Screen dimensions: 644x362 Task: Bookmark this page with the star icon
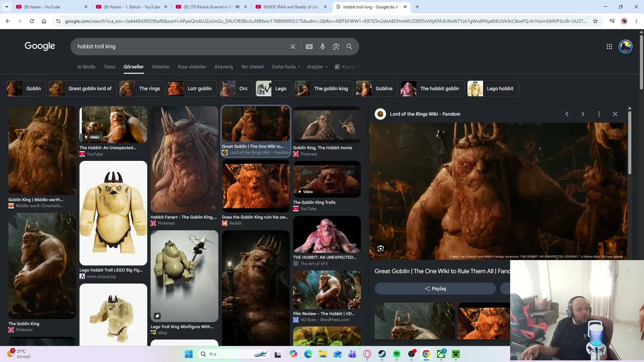pyautogui.click(x=595, y=21)
